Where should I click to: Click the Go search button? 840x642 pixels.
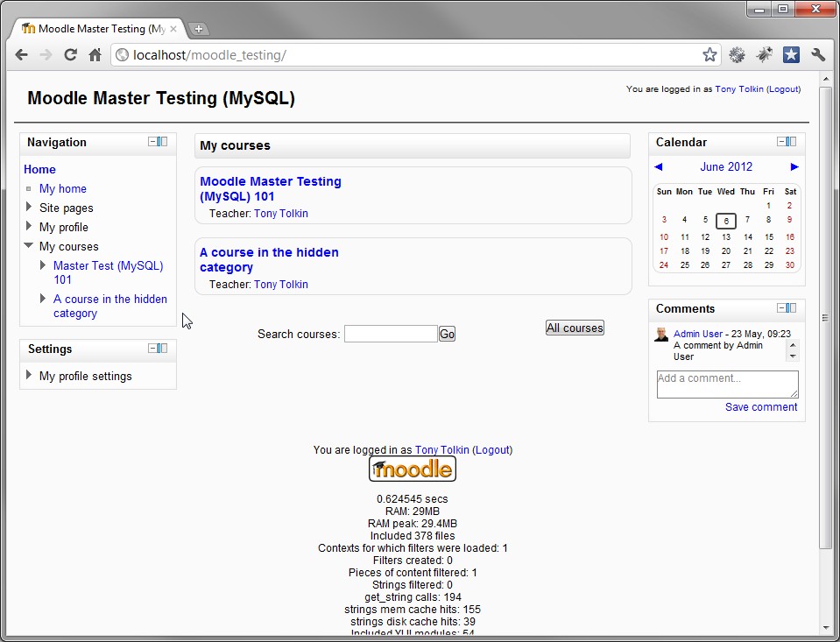[447, 334]
